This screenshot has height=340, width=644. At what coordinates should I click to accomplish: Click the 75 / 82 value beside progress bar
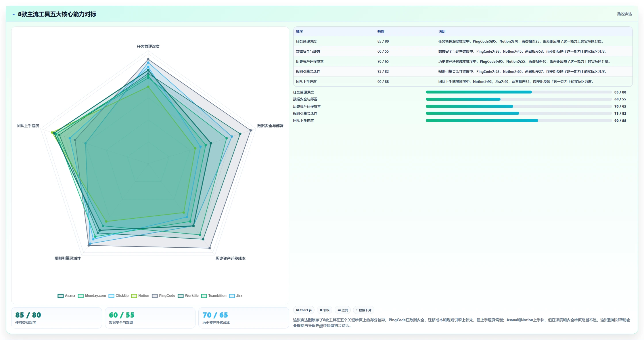coord(620,114)
